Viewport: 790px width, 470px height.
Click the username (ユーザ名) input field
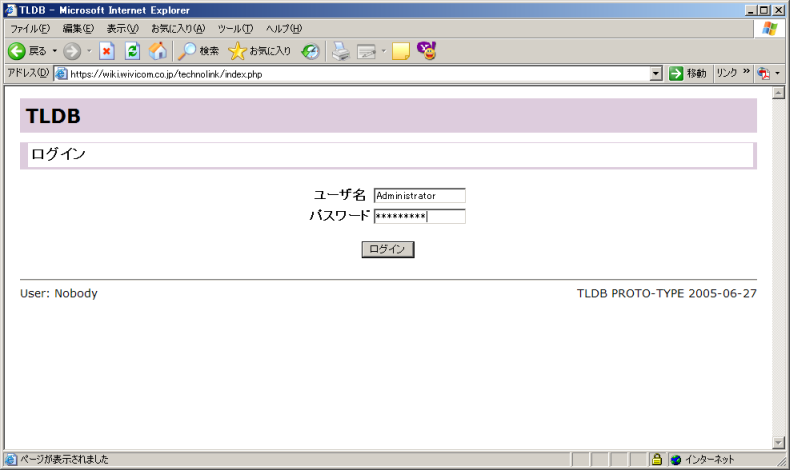tap(419, 196)
